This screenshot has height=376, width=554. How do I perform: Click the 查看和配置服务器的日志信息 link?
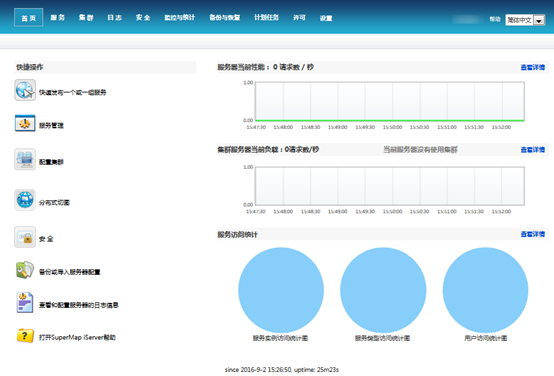coord(79,305)
